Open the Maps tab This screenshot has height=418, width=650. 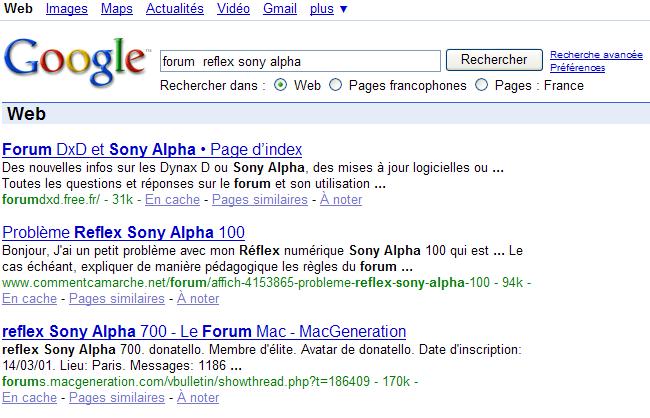tap(116, 9)
